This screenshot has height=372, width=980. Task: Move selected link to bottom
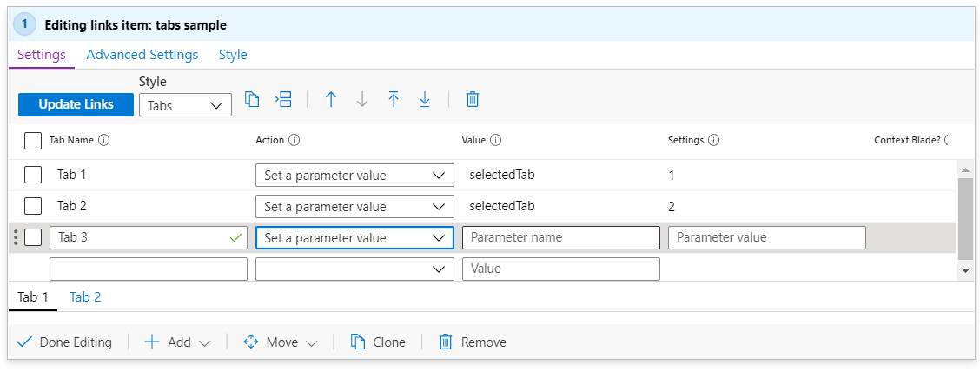click(425, 99)
